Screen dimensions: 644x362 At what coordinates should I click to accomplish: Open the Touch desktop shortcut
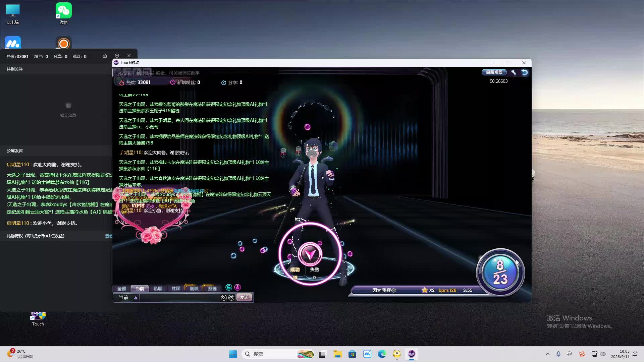[x=38, y=319]
